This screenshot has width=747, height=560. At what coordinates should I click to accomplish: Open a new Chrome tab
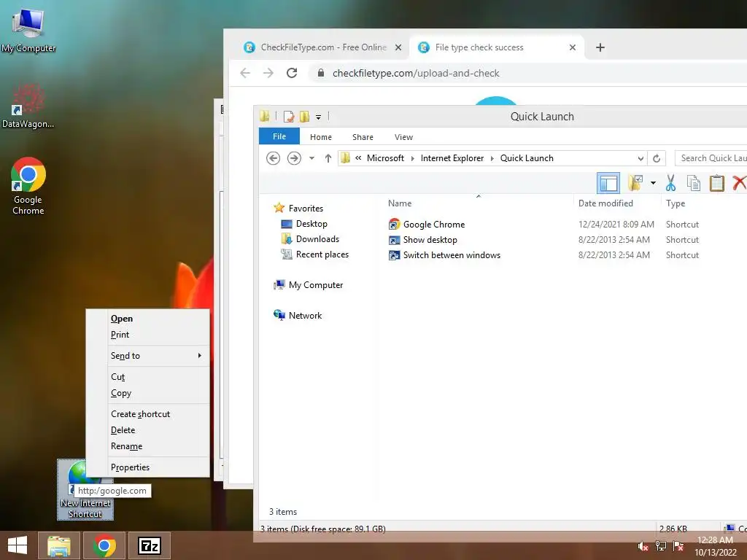click(600, 47)
